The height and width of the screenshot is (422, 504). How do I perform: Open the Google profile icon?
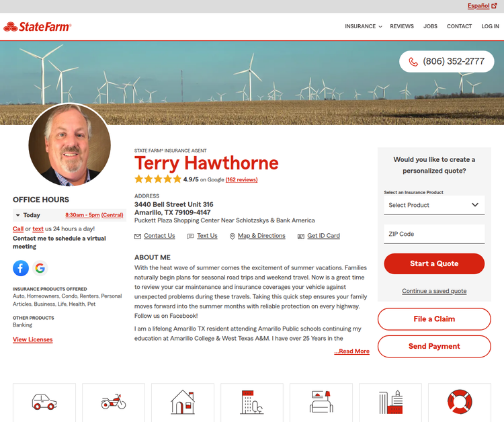[x=40, y=268]
